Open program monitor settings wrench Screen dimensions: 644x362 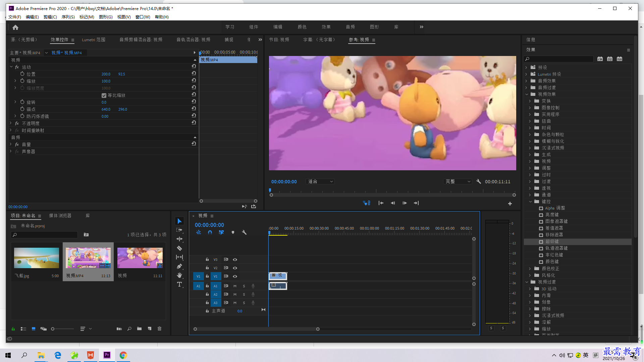pyautogui.click(x=479, y=181)
